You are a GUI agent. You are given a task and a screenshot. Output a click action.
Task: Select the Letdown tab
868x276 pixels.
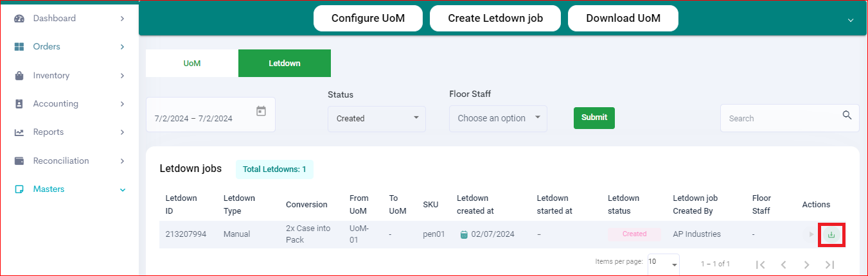[x=285, y=64]
